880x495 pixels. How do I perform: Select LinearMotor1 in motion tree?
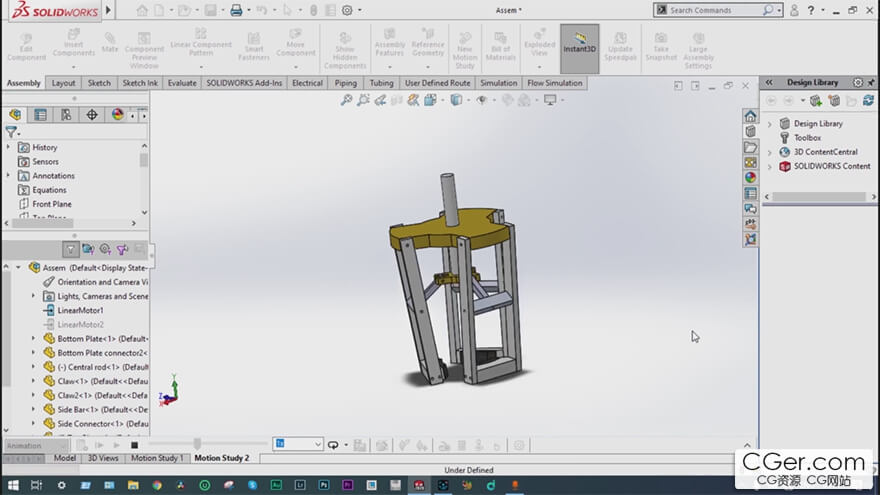[x=80, y=310]
